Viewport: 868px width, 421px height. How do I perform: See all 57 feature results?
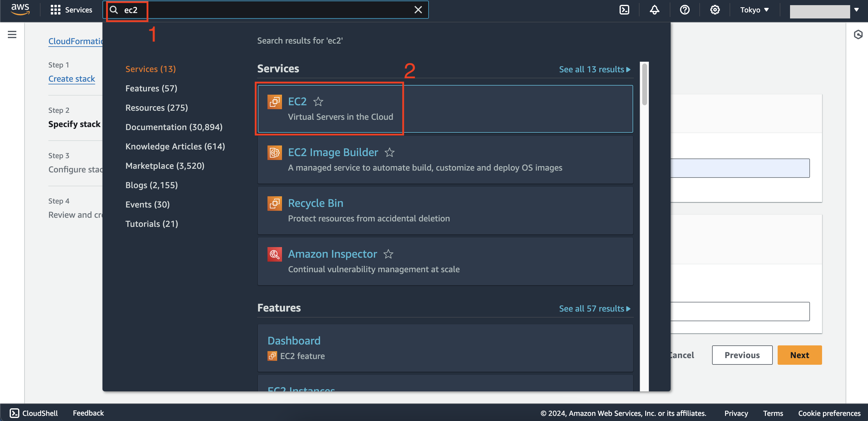(594, 308)
